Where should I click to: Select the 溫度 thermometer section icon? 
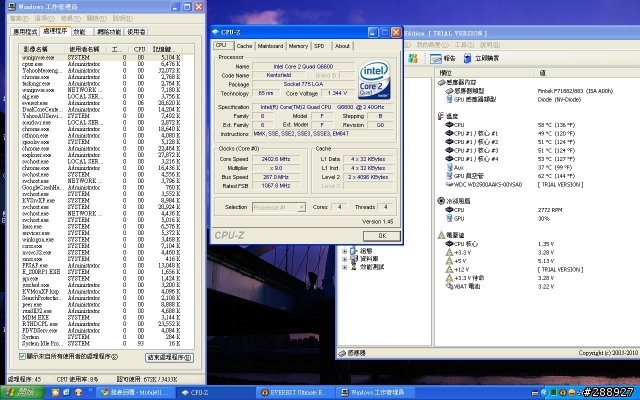(441, 116)
